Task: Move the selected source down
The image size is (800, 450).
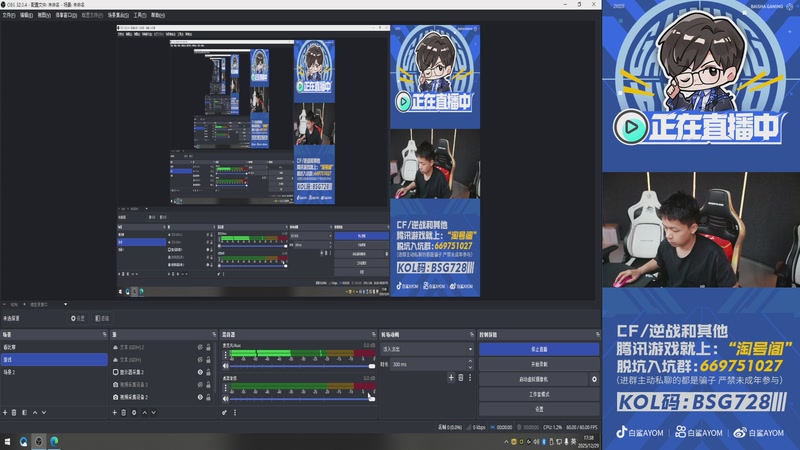Action: click(x=154, y=412)
